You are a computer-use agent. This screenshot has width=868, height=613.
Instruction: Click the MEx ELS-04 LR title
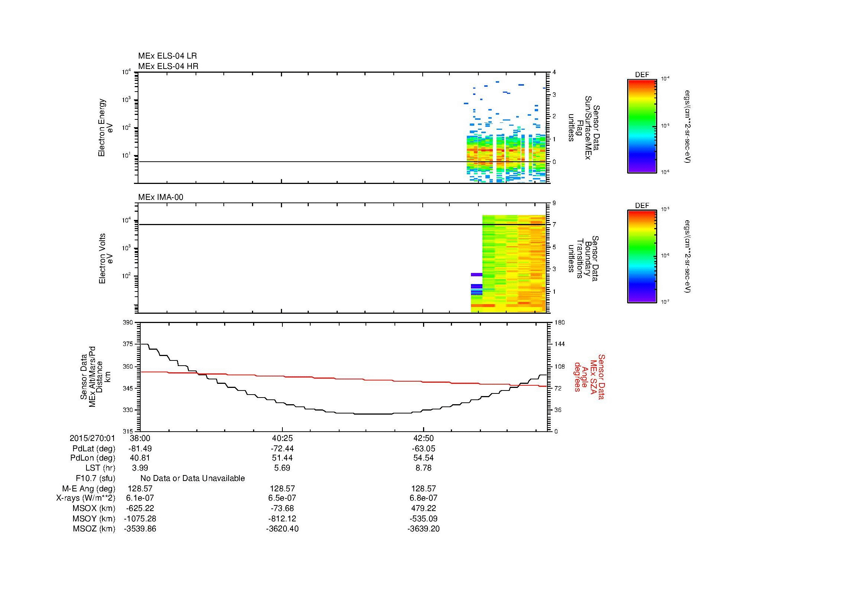click(167, 56)
